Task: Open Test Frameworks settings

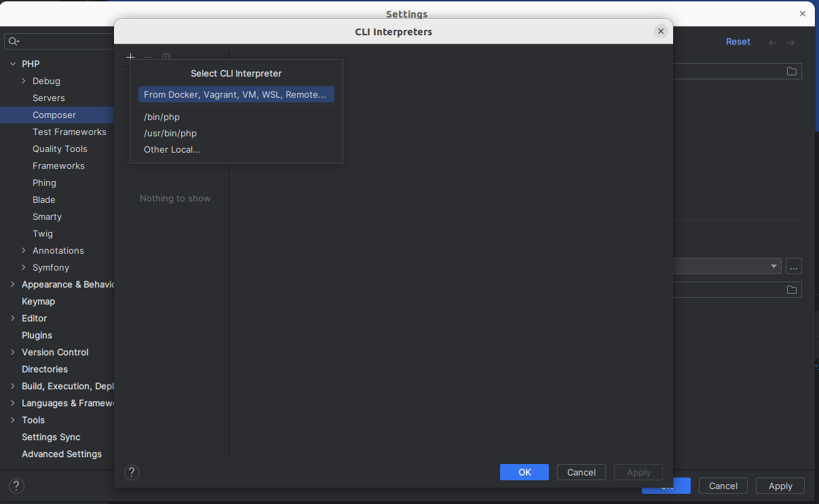Action: click(x=69, y=132)
